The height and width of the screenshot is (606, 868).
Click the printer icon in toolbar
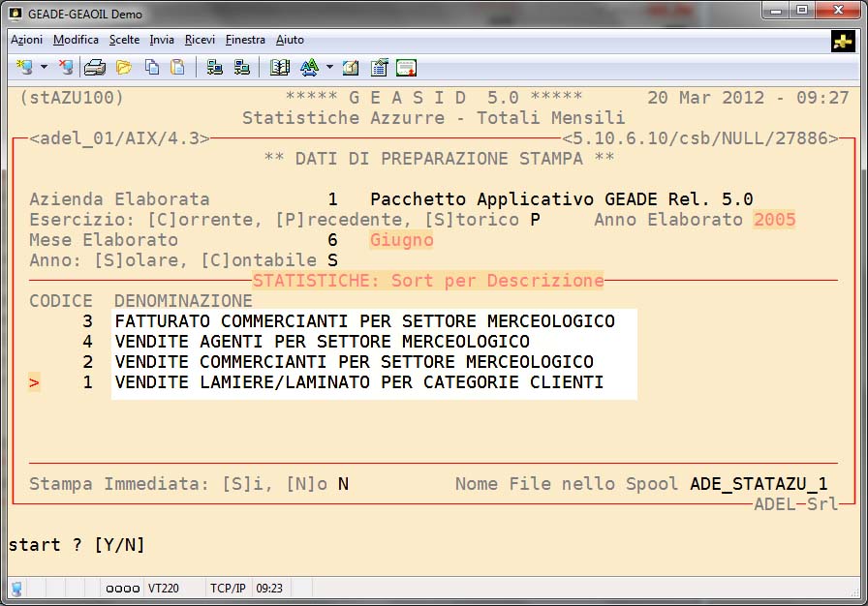click(x=94, y=68)
